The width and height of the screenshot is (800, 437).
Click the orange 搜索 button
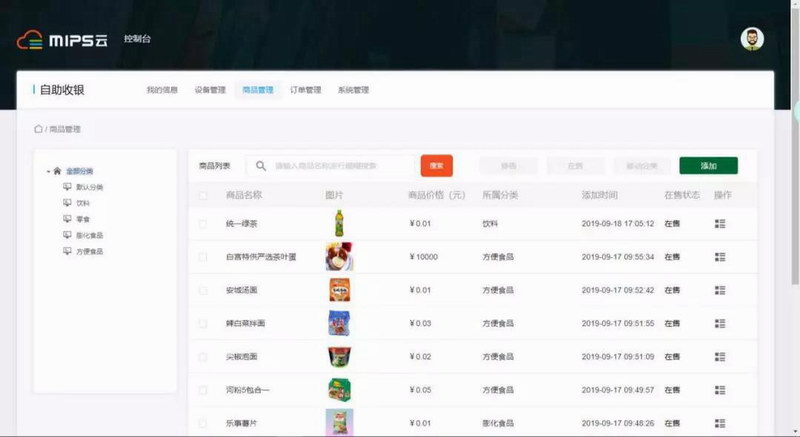[x=436, y=166]
